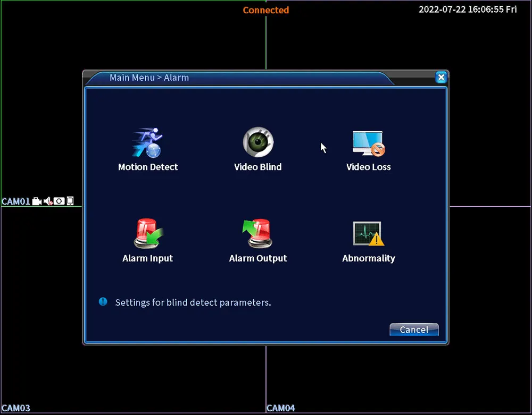
Task: Click the CAM01 loop refresh status icon
Action: click(x=59, y=201)
